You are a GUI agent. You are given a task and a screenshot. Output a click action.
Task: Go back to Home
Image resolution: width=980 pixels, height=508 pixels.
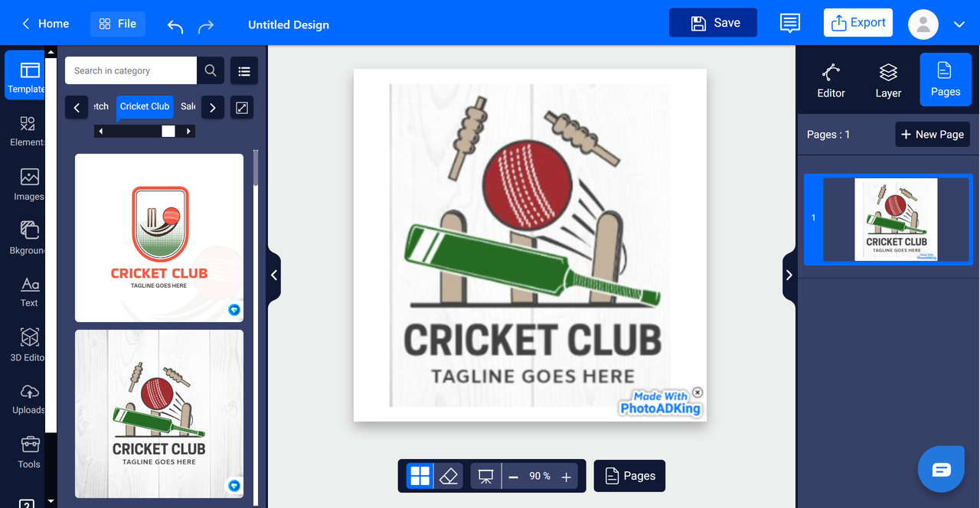tap(46, 24)
